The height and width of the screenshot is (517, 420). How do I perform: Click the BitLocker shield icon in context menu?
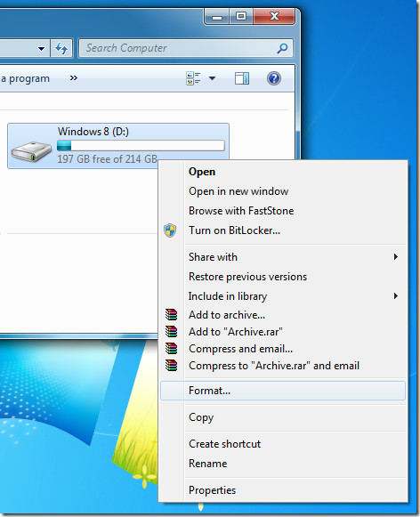[170, 230]
